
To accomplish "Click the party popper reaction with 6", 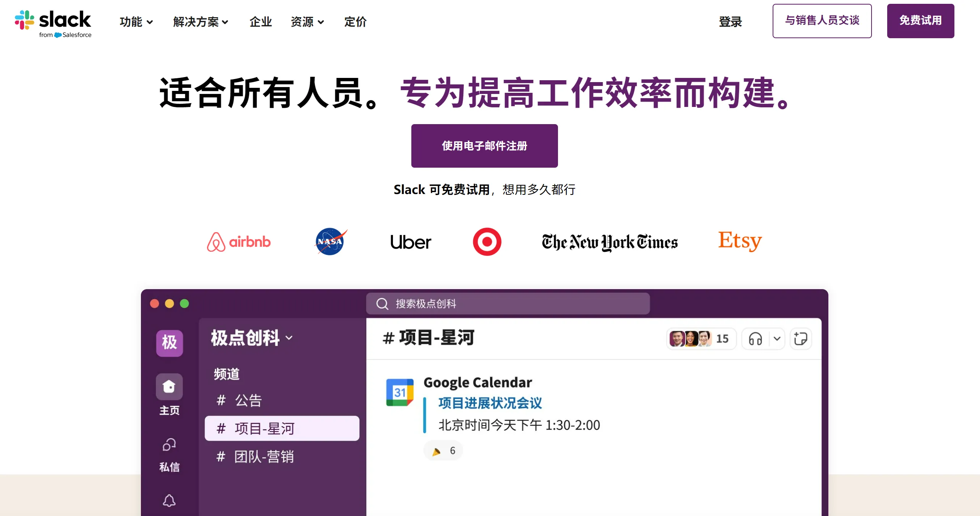I will (443, 451).
